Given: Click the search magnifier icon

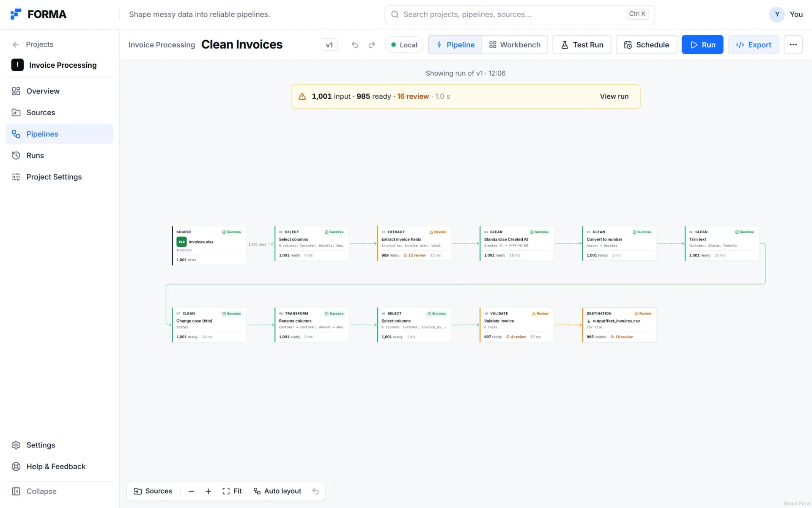Looking at the screenshot, I should click(395, 14).
